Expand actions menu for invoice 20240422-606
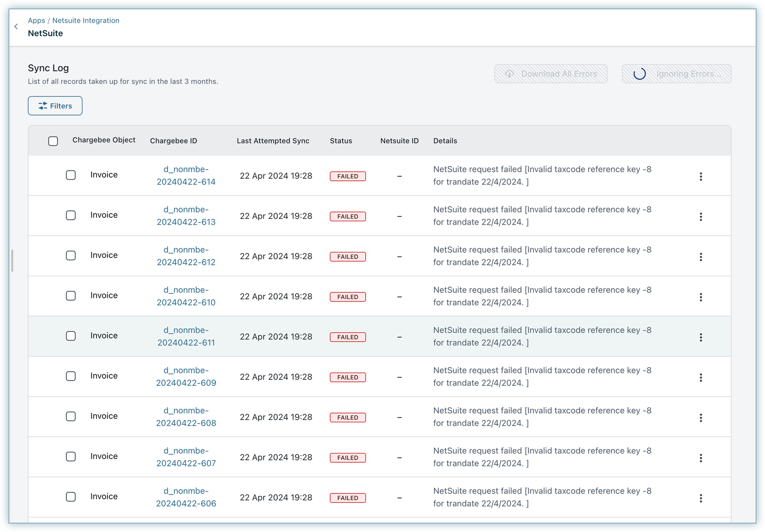This screenshot has height=532, width=765. point(700,498)
